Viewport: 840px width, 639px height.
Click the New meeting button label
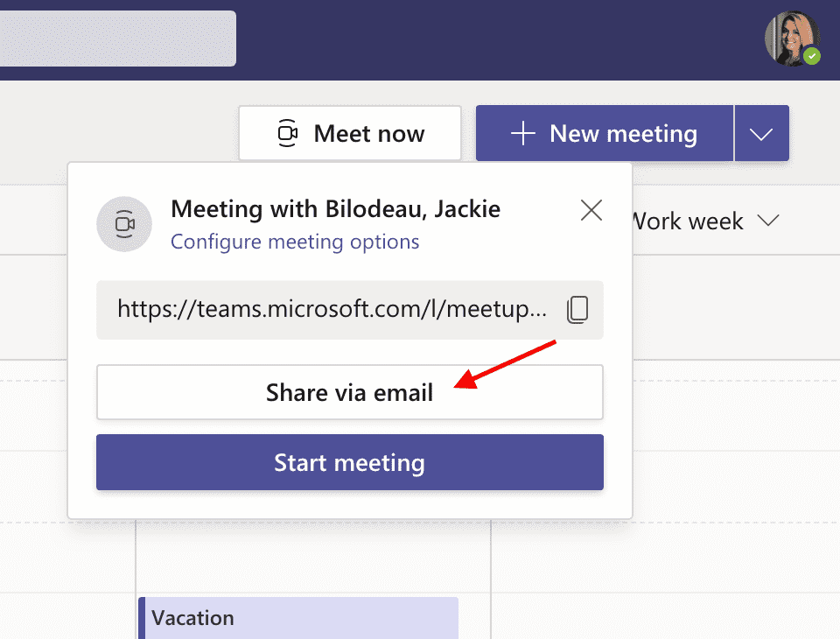point(623,133)
